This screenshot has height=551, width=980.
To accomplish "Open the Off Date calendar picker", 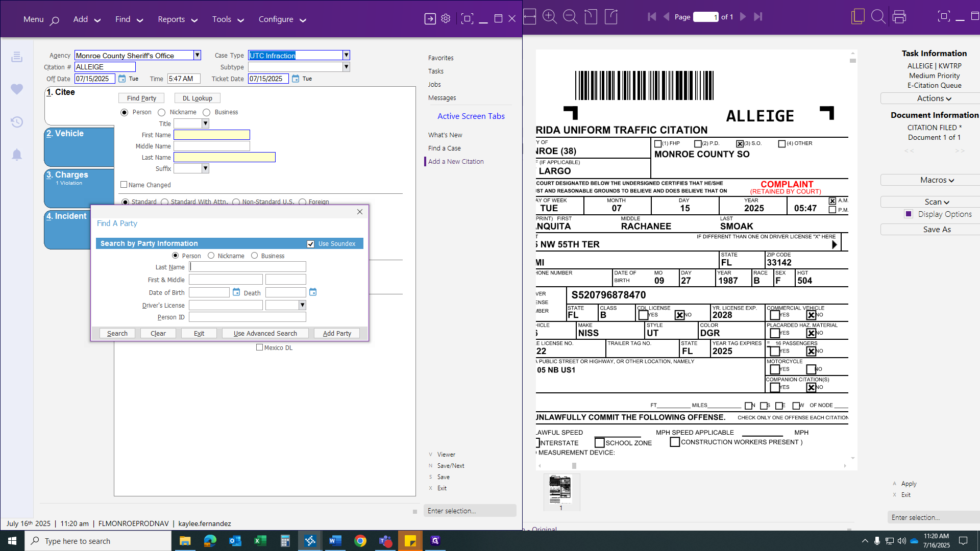I will pyautogui.click(x=122, y=79).
